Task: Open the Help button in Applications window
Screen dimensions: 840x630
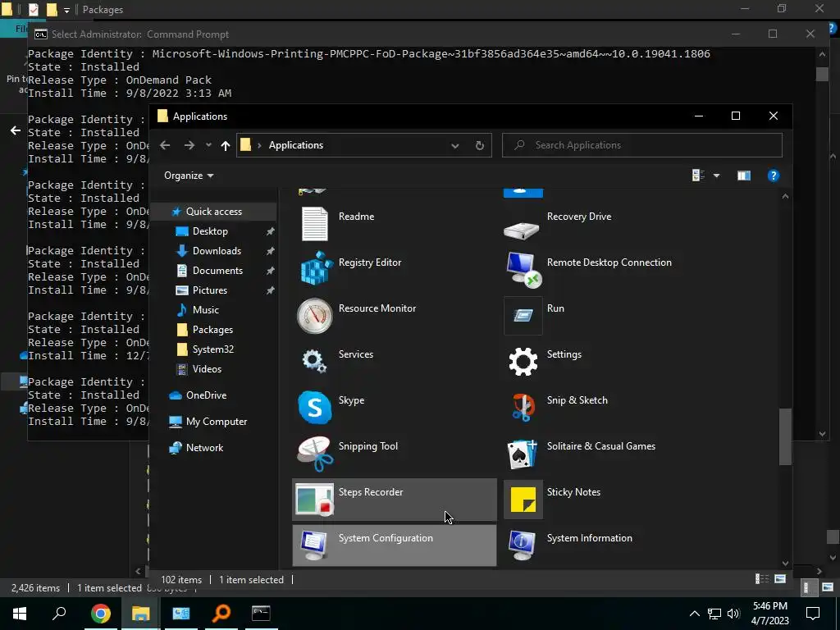Action: tap(773, 176)
